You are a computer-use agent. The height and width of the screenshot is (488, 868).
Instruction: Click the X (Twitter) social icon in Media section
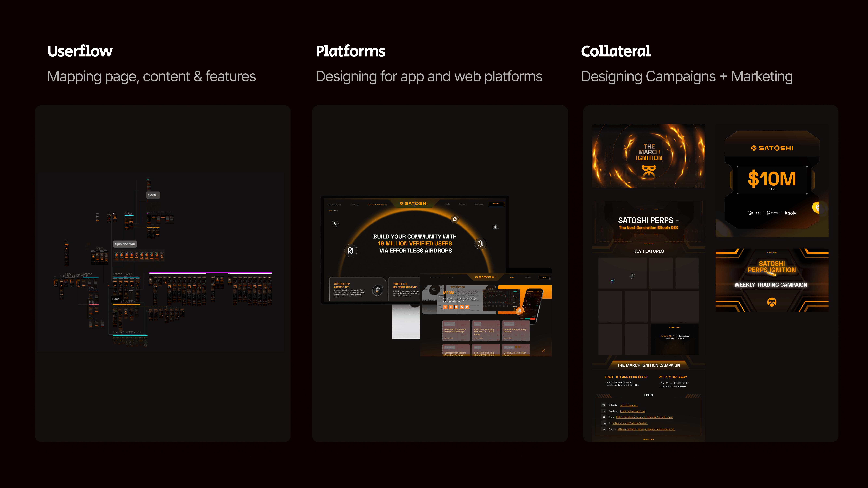[x=445, y=307]
